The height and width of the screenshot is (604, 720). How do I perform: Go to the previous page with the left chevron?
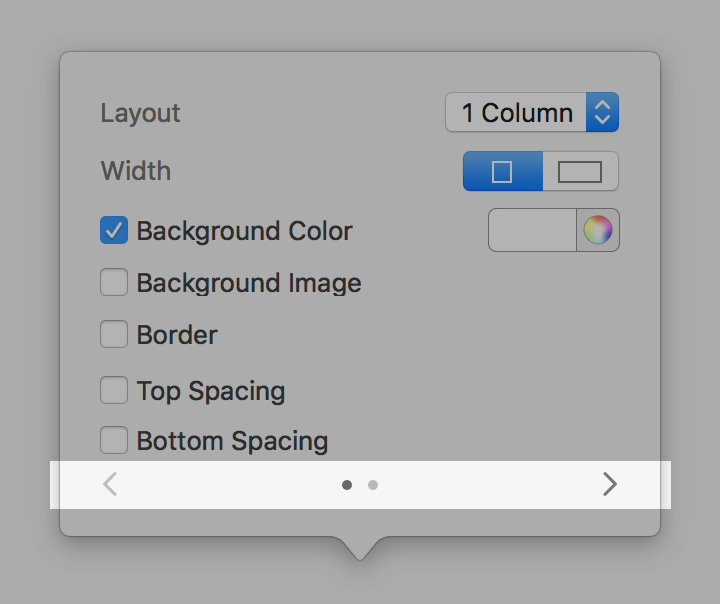click(x=110, y=485)
